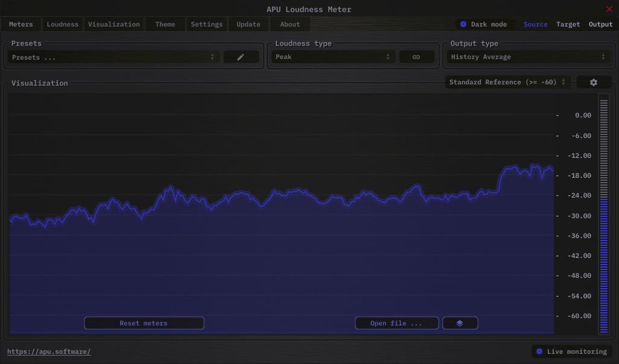Screen dimensions: 619x364
Task: Expand the Presets dropdown
Action: click(x=113, y=57)
